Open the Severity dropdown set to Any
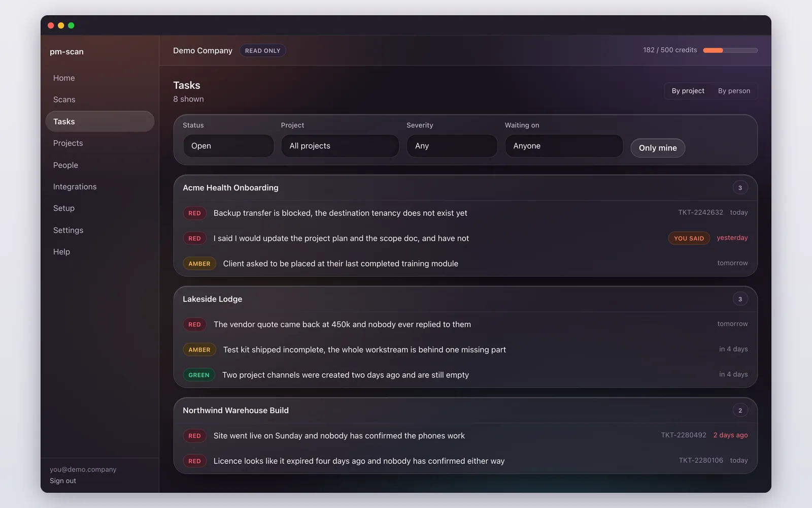 [452, 146]
